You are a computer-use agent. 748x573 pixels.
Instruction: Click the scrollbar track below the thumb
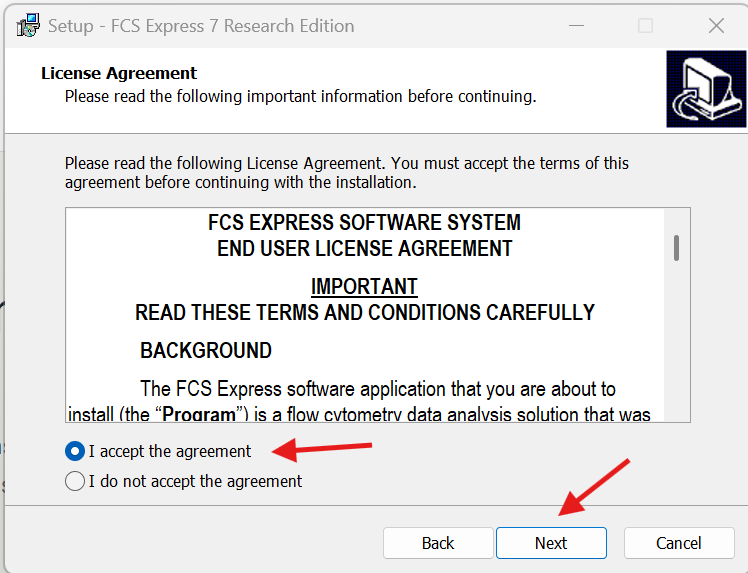(x=676, y=341)
